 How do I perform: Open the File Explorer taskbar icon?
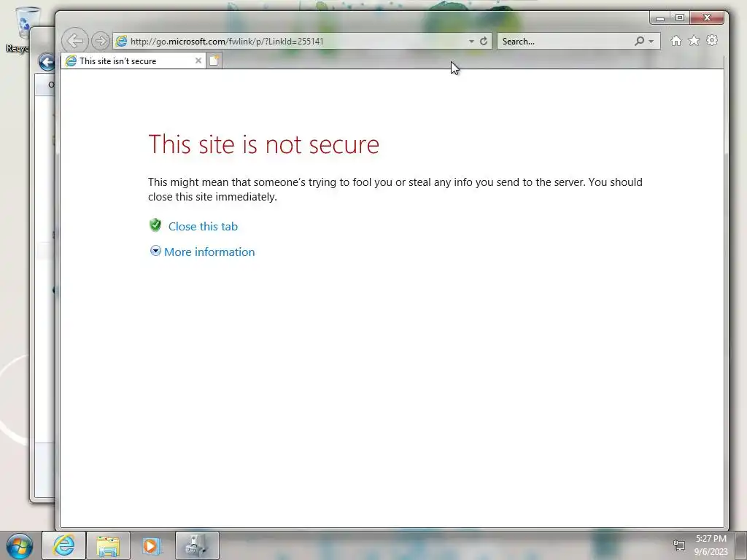pos(108,545)
